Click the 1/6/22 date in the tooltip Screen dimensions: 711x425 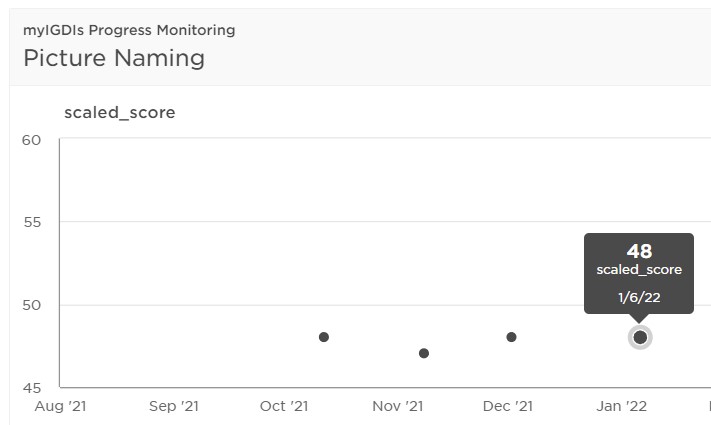click(x=639, y=298)
